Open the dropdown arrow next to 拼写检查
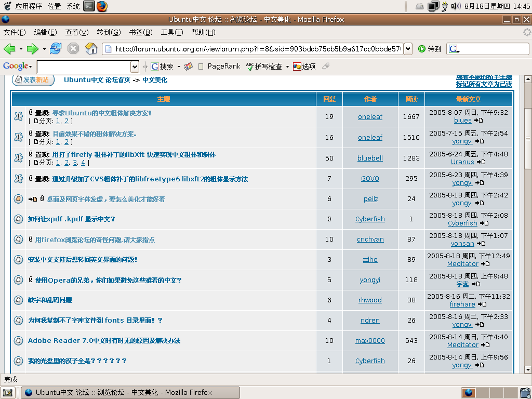The image size is (532, 399). pos(287,66)
